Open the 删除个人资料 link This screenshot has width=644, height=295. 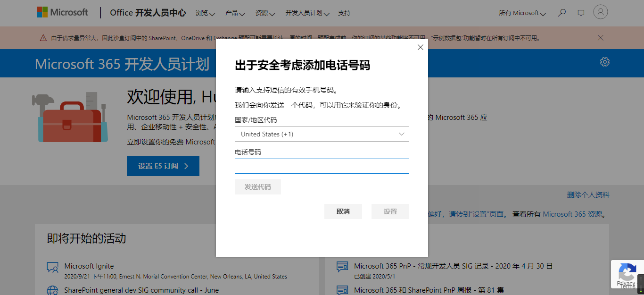tap(588, 194)
